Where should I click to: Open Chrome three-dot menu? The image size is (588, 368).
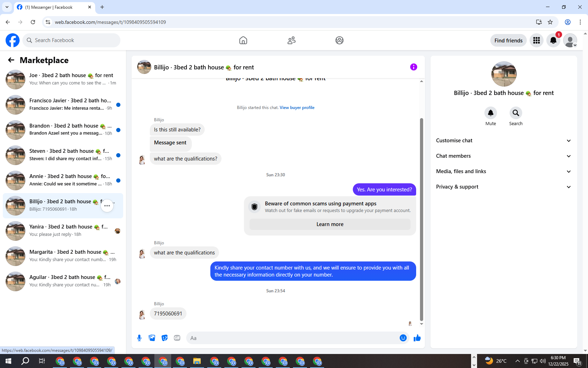580,22
